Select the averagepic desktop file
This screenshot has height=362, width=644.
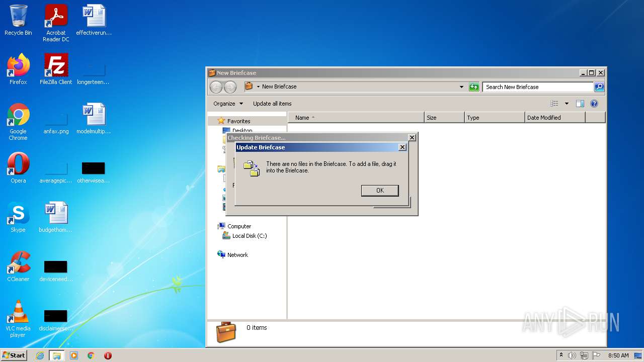tap(56, 172)
